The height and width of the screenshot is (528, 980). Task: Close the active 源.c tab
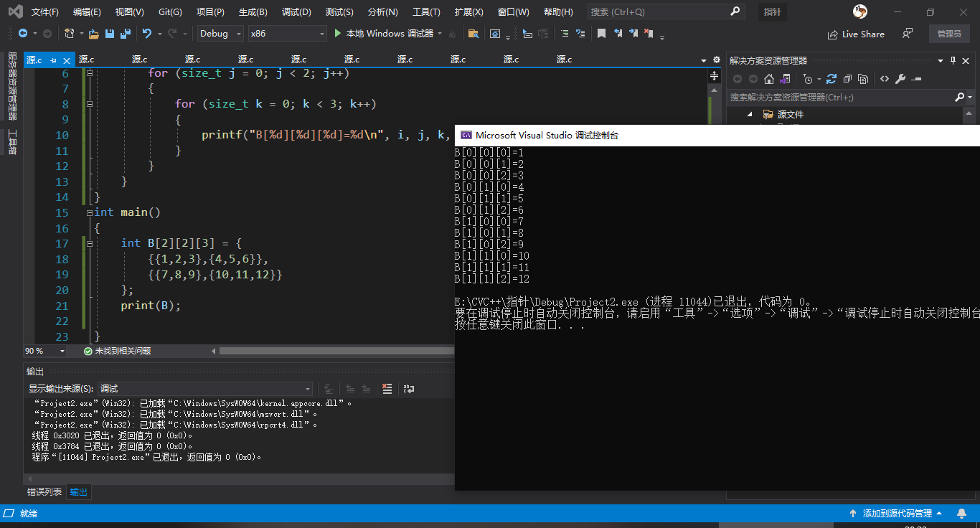[x=67, y=60]
